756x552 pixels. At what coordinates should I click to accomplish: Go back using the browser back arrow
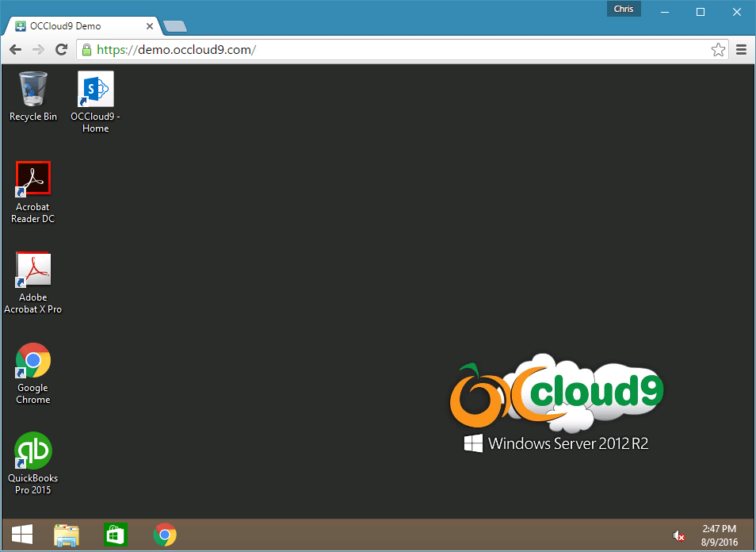[x=15, y=49]
